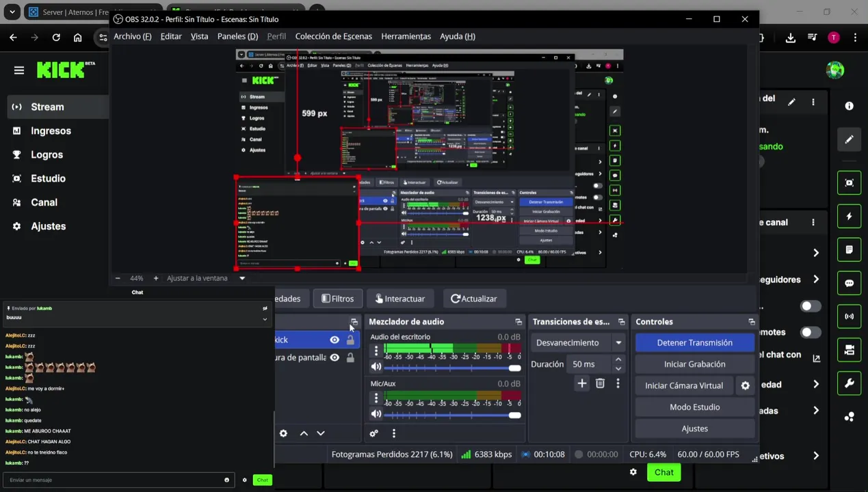Open the wrench tools icon in Kick right rail
The image size is (868, 492).
coord(849,383)
